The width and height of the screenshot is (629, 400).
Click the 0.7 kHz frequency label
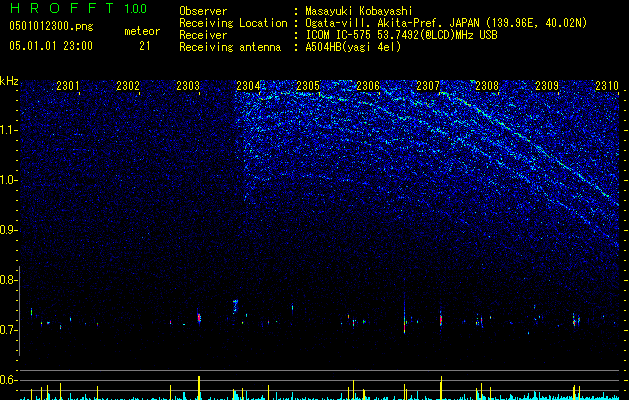pos(8,330)
